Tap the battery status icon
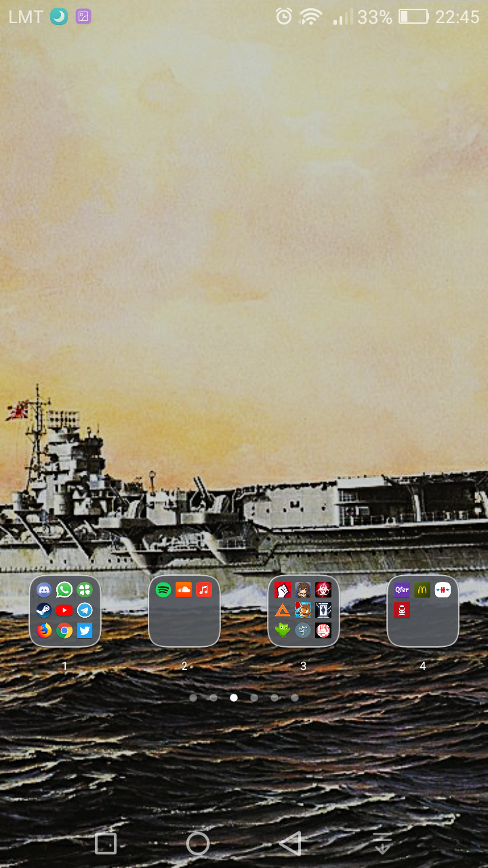 click(x=413, y=17)
